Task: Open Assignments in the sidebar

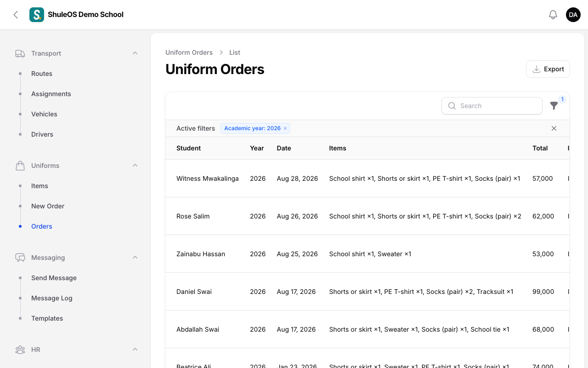Action: 51,94
